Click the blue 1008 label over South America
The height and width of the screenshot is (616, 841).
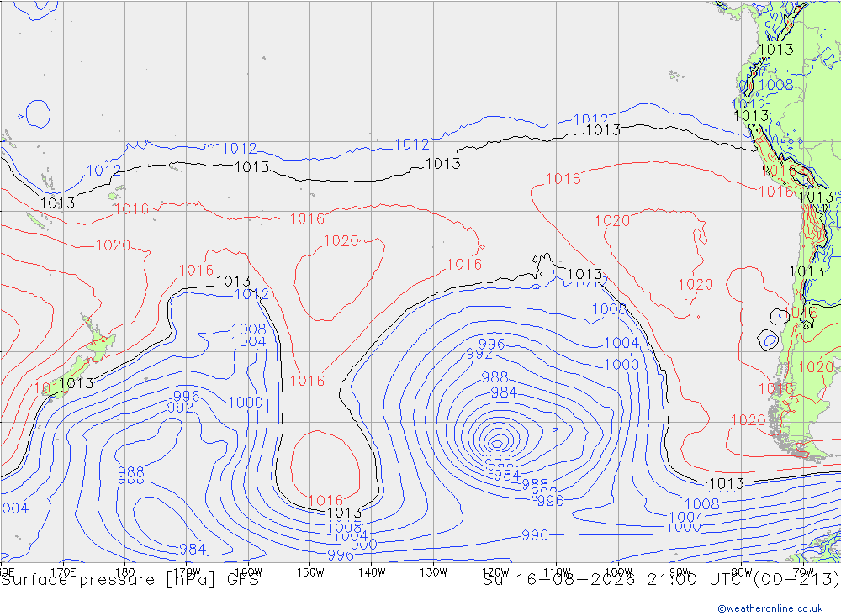click(775, 84)
